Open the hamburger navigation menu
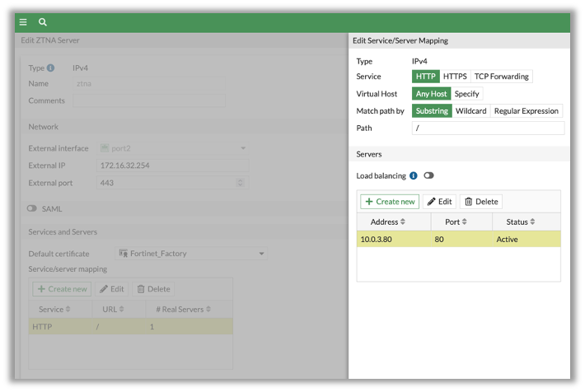Image resolution: width=585 pixels, height=392 pixels. pos(23,22)
